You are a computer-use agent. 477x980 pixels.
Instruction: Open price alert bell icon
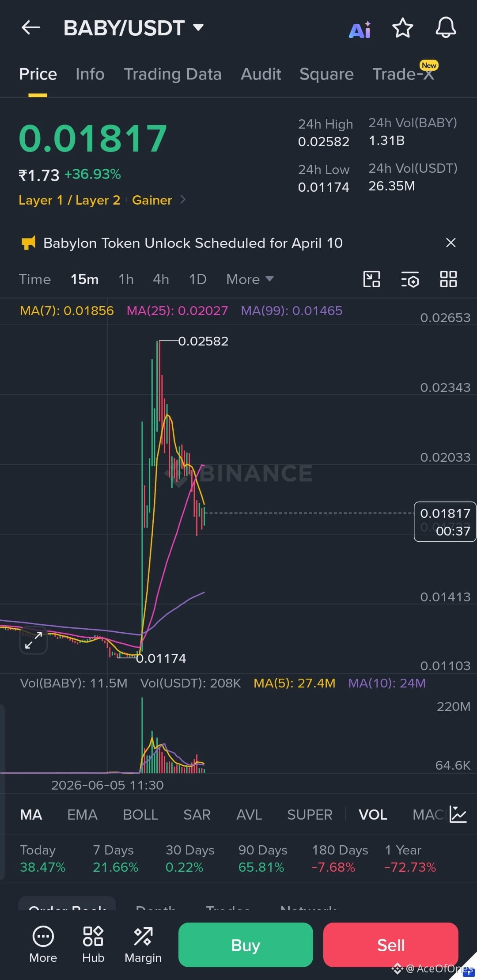pos(446,28)
